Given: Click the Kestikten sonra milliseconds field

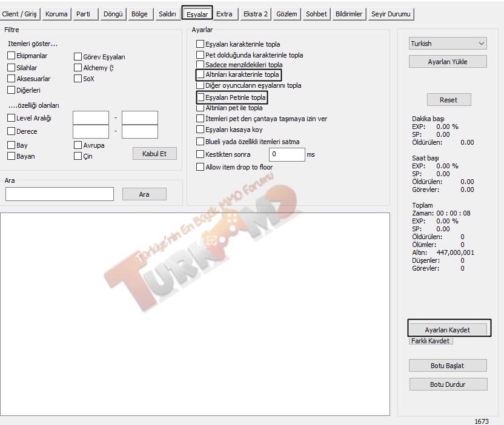Looking at the screenshot, I should (287, 154).
